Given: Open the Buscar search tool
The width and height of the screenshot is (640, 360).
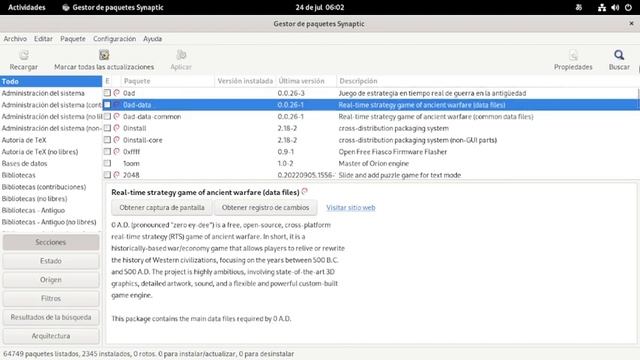Looking at the screenshot, I should (x=619, y=55).
